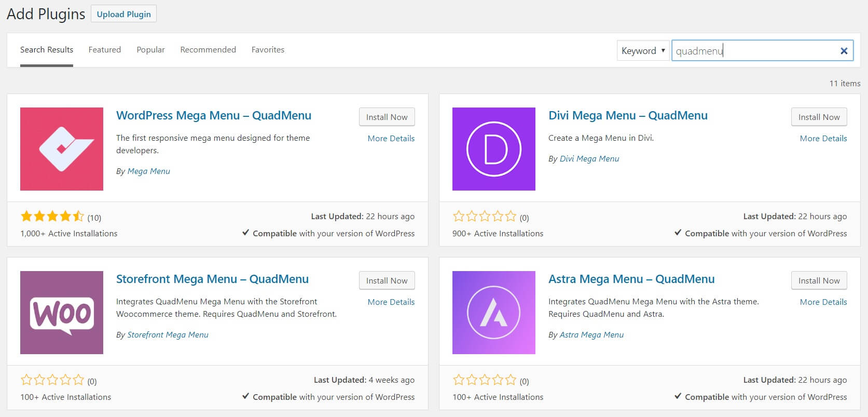Click the star rating of WordPress Mega Menu
The image size is (868, 417).
coord(52,217)
